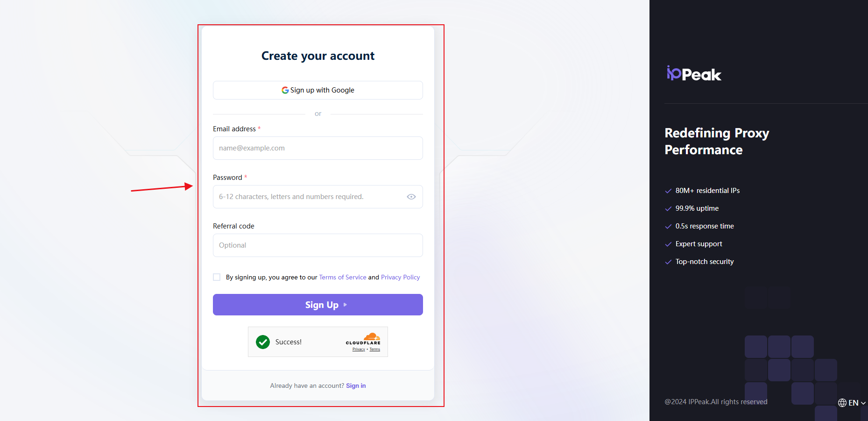Viewport: 868px width, 421px height.
Task: Open Cloudflare's small Terms link
Action: click(x=375, y=350)
